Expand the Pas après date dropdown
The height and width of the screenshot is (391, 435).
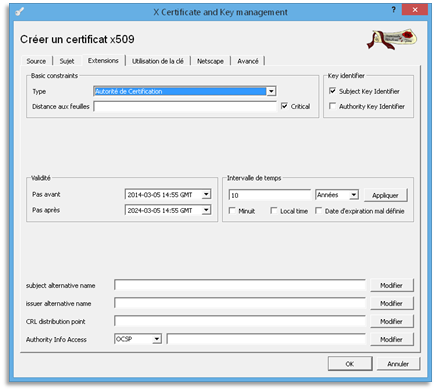[206, 210]
